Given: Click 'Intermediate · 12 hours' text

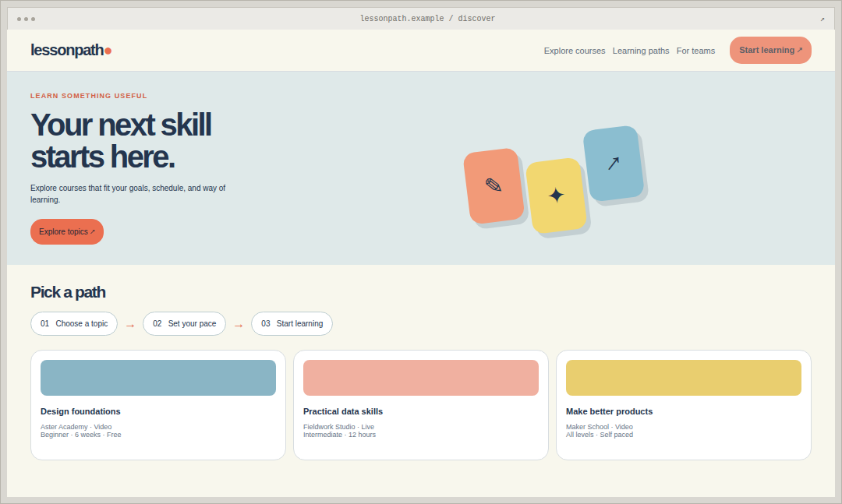Looking at the screenshot, I should (339, 435).
